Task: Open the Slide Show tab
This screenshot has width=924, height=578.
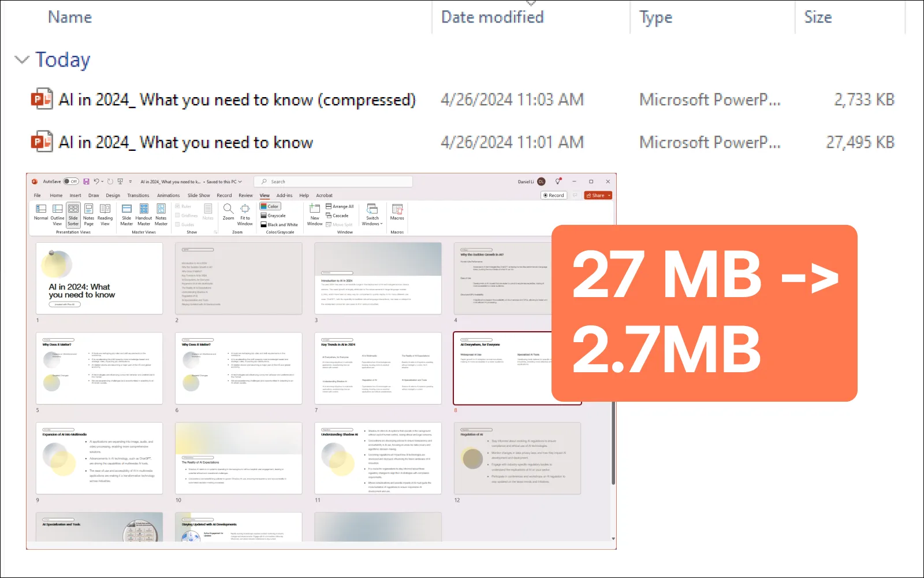Action: [x=199, y=195]
